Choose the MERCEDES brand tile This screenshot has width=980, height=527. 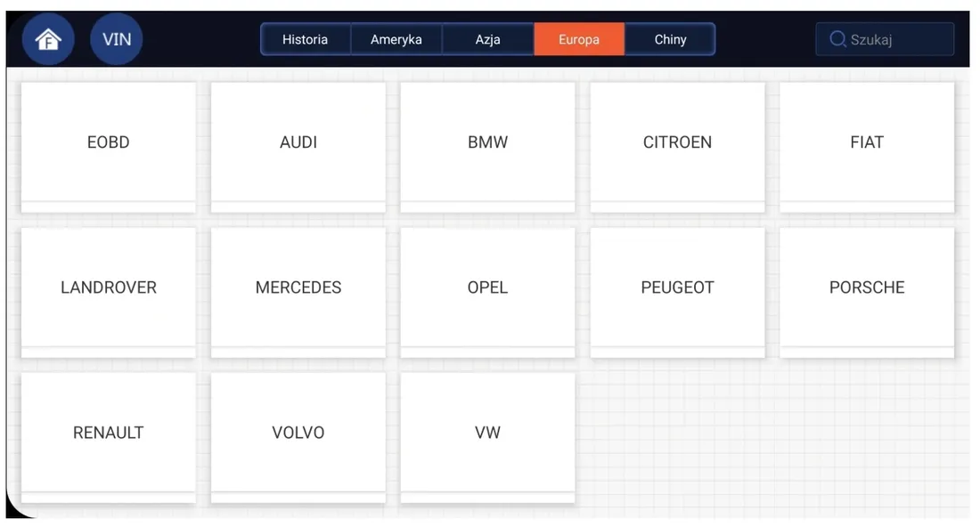tap(298, 288)
